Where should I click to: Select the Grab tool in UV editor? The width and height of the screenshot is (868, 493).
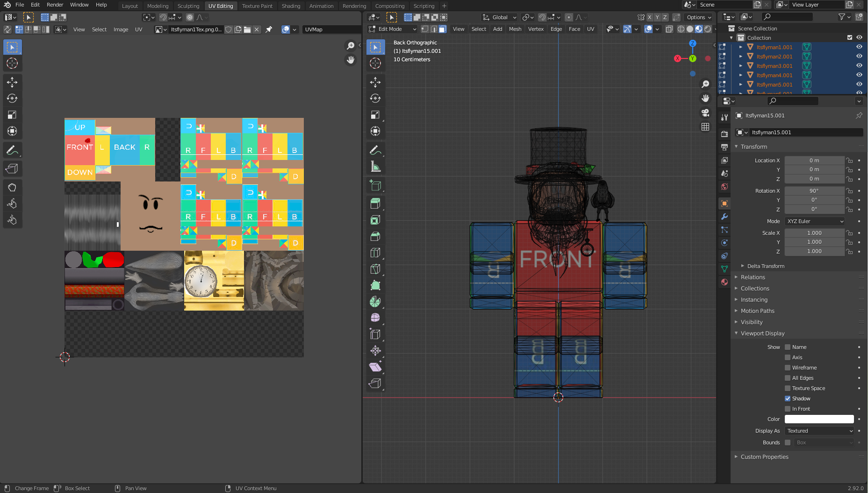point(12,188)
